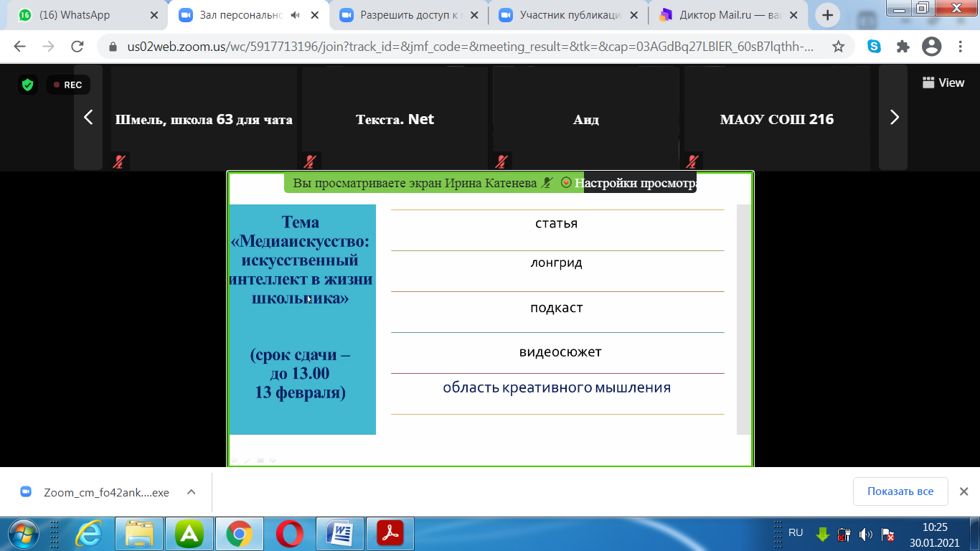Click the shared slide's vertical scrollbar
The image size is (980, 551).
[743, 319]
